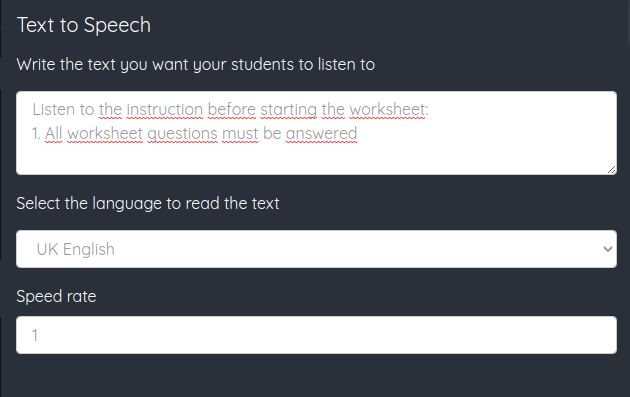Image resolution: width=630 pixels, height=397 pixels.
Task: Focus the text-to-speech message textarea
Action: click(x=316, y=133)
